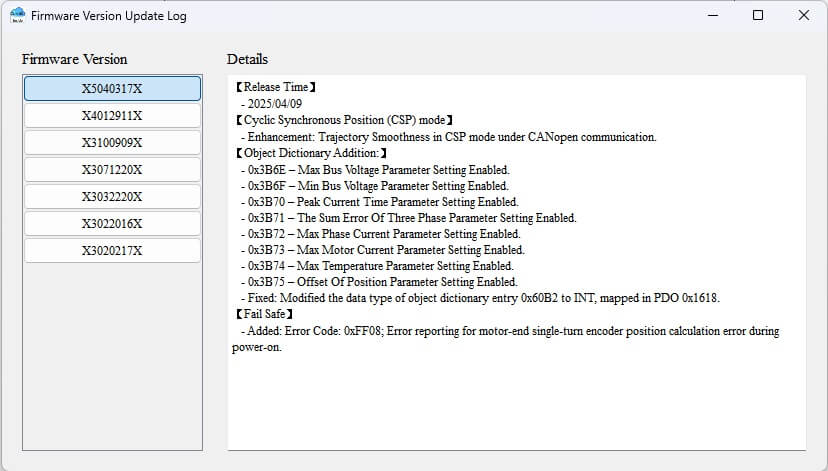
Task: Pick the X3022016X version entry
Action: (x=112, y=223)
